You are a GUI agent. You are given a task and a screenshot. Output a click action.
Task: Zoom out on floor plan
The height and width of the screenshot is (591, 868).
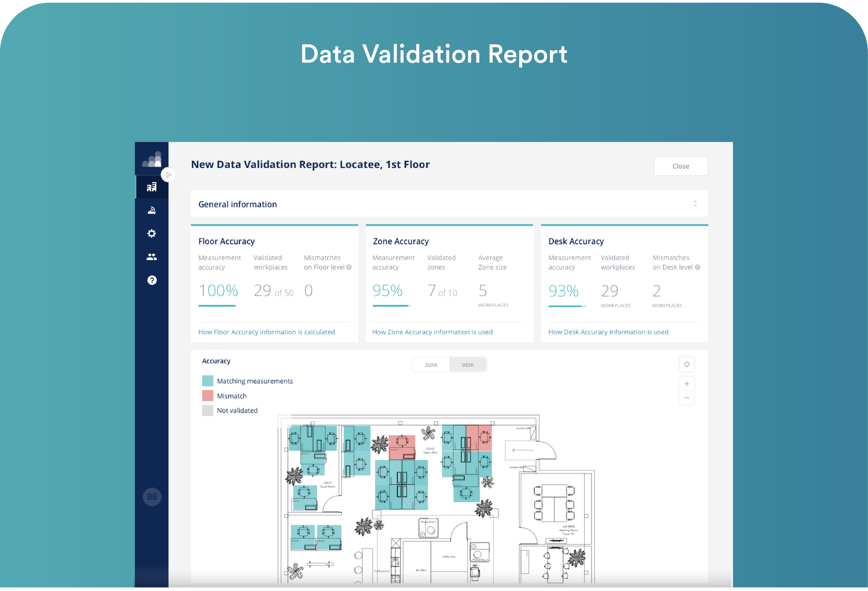click(686, 398)
